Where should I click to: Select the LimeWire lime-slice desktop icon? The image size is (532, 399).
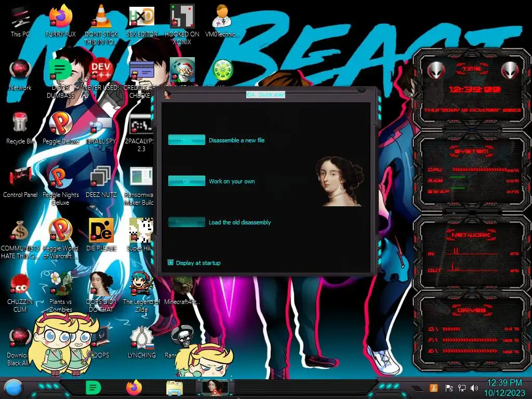pyautogui.click(x=222, y=70)
